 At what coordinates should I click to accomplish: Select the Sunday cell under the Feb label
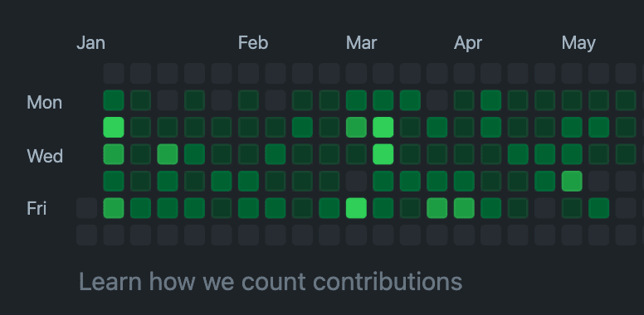(248, 73)
